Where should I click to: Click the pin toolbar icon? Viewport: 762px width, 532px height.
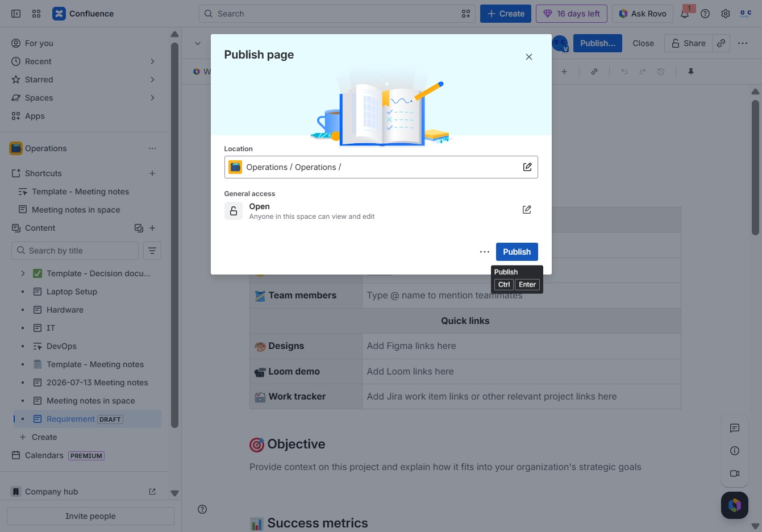[x=691, y=72]
